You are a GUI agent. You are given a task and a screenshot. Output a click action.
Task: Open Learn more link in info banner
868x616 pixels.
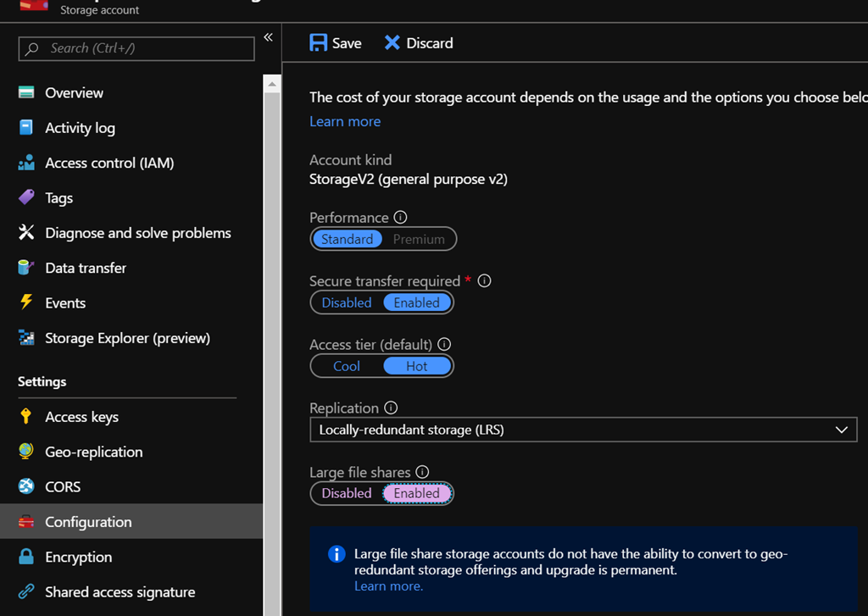[388, 585]
